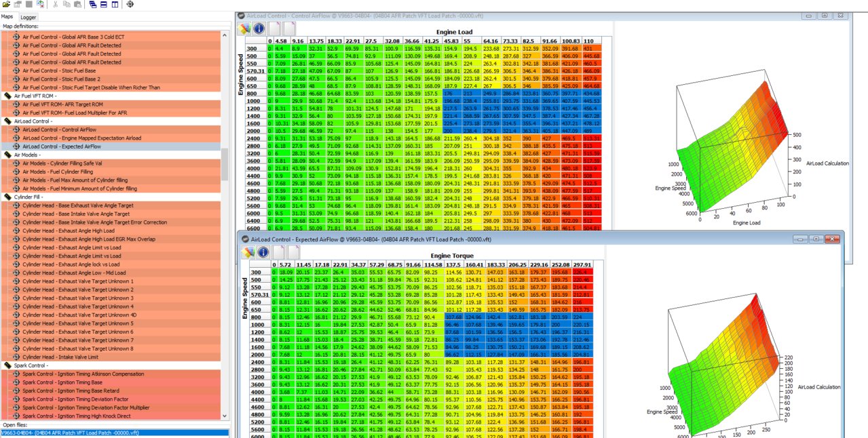Viewport: 868px width, 438px height.
Task: Click the Engine Torque axis heading
Action: (452, 255)
